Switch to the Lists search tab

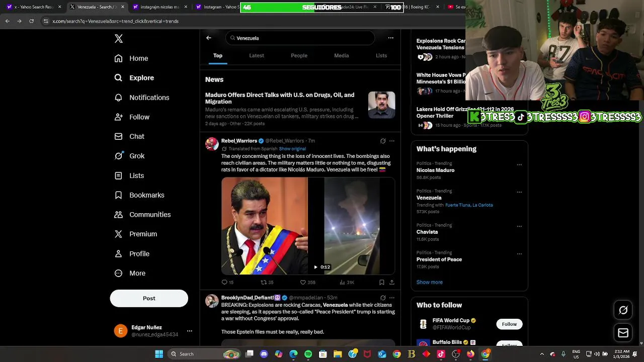point(381,55)
